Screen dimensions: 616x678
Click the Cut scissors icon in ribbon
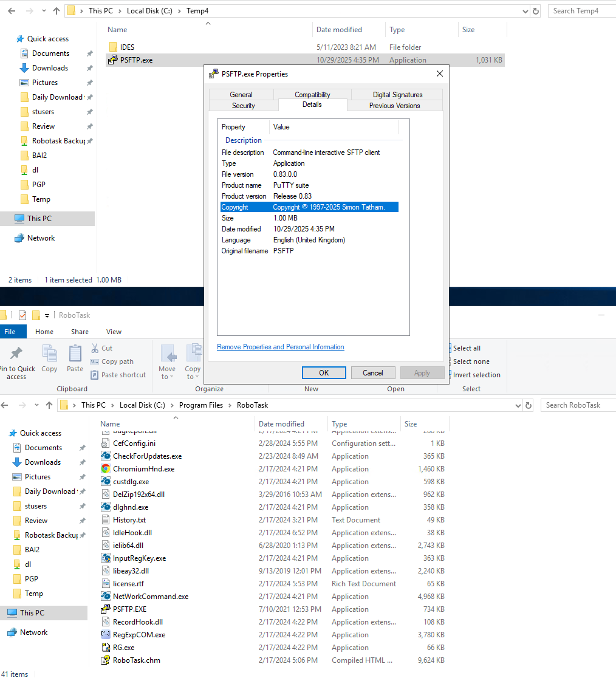95,348
